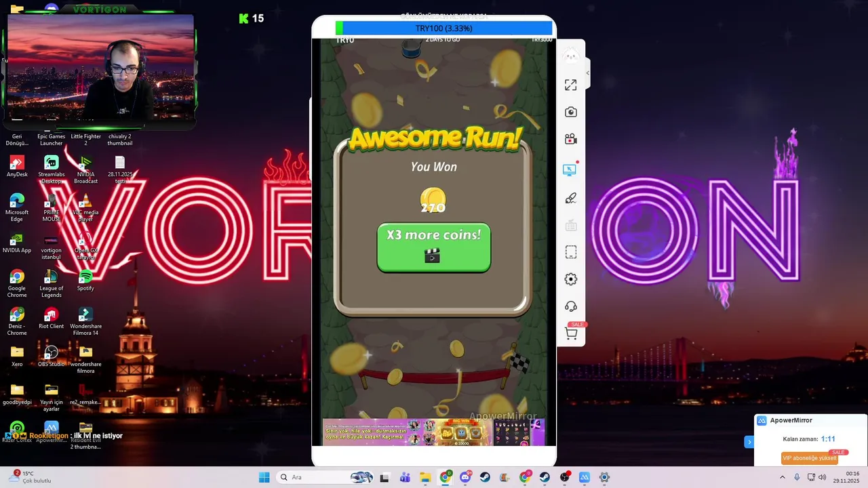Click the screen mirroring monitor icon

point(570,169)
